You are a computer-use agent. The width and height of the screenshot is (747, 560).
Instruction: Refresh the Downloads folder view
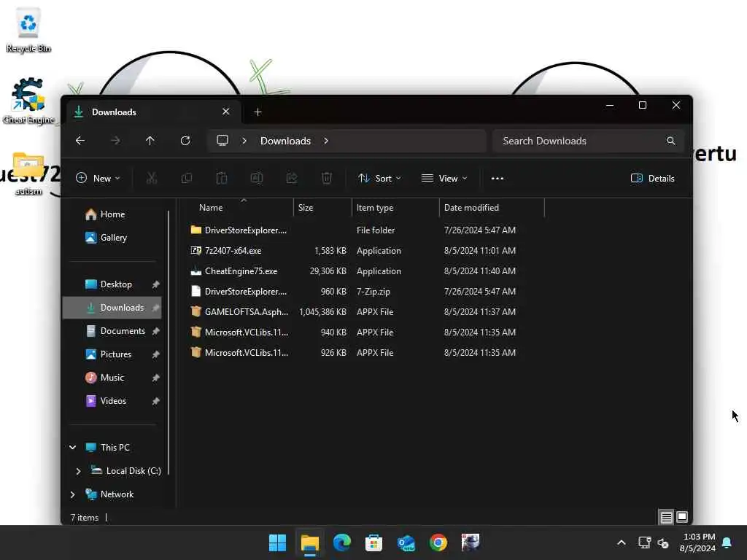[x=185, y=141]
